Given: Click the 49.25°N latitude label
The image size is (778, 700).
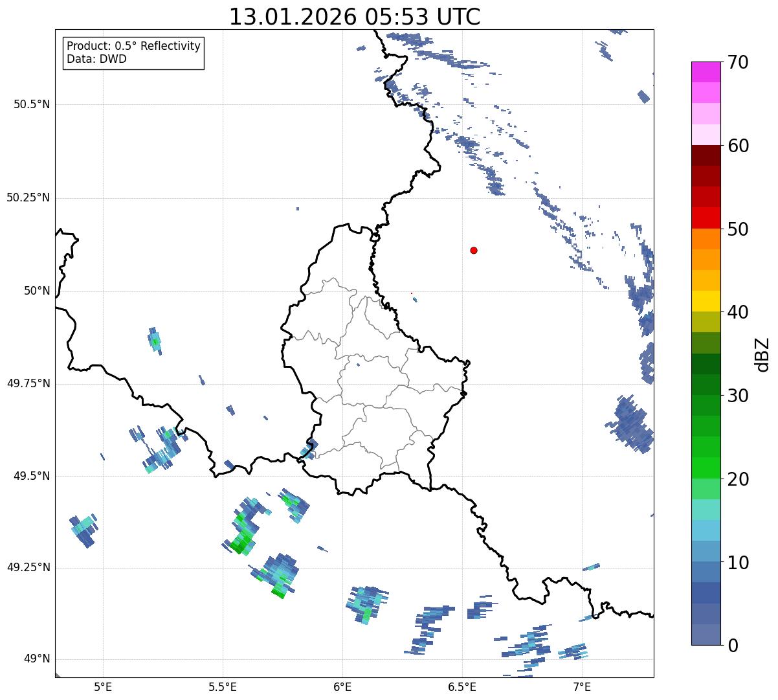Looking at the screenshot, I should click(28, 567).
